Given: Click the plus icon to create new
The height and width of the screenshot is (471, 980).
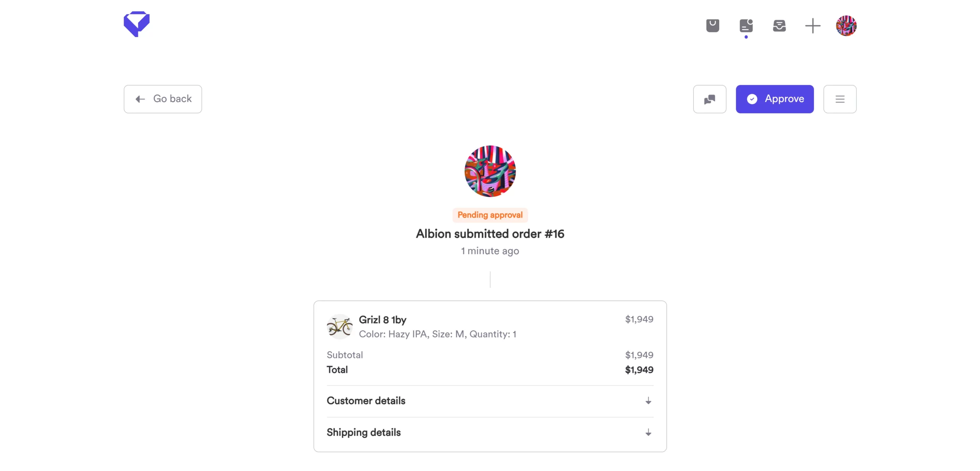Looking at the screenshot, I should pos(812,26).
